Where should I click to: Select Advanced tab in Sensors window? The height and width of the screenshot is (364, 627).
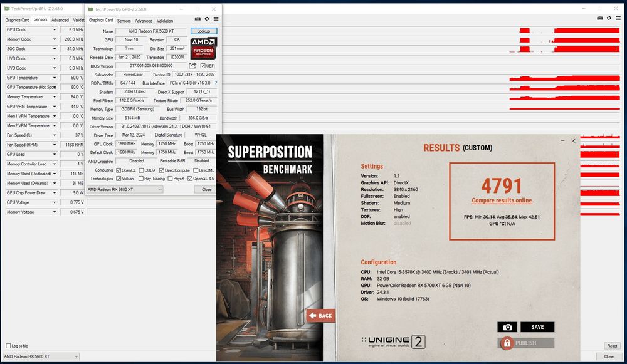click(60, 19)
